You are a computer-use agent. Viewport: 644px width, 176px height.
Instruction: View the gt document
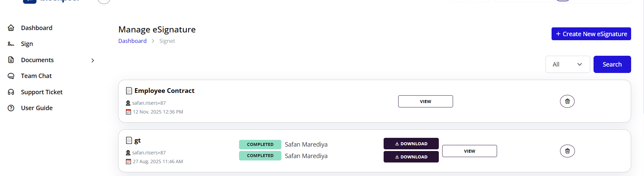coord(469,151)
